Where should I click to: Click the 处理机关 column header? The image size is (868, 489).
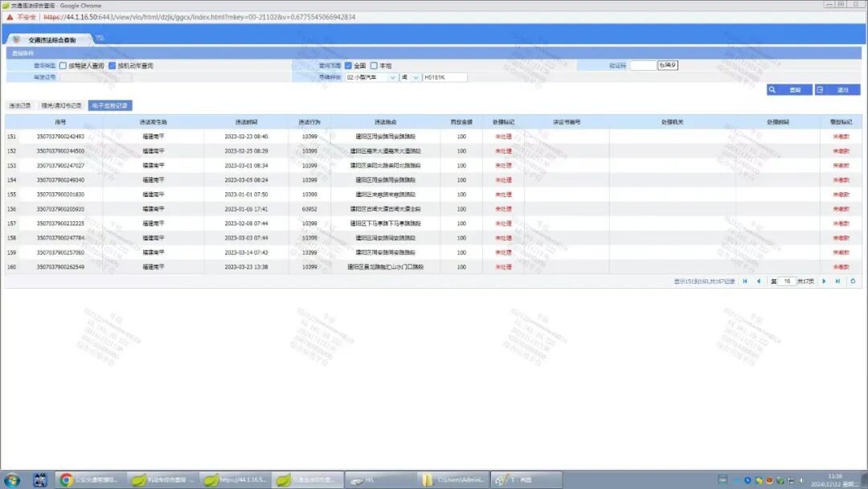pyautogui.click(x=672, y=121)
